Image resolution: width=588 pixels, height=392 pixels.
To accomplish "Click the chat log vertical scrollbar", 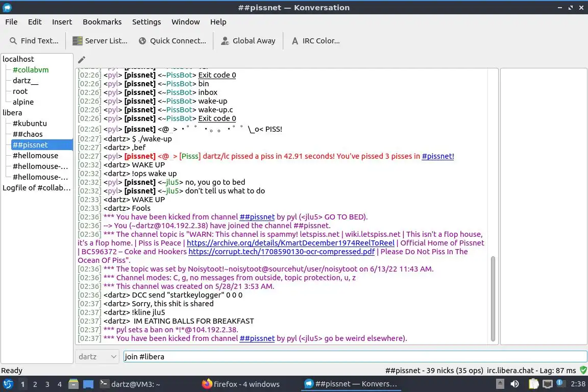I will pos(493,299).
